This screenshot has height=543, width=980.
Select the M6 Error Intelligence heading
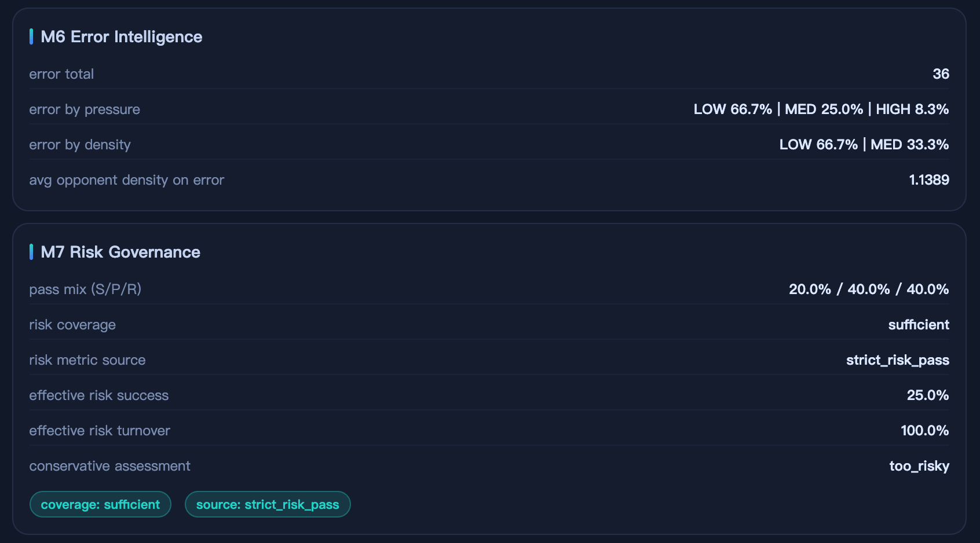point(122,37)
